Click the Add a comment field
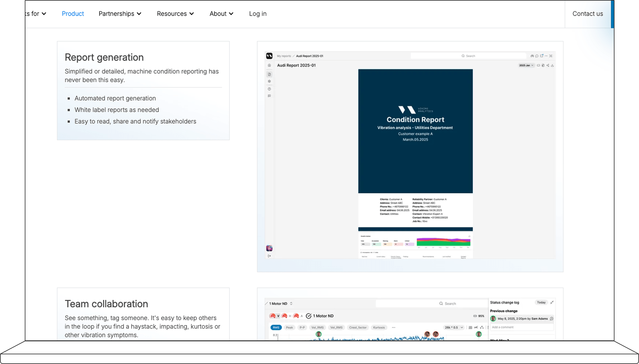Image resolution: width=639 pixels, height=364 pixels. pyautogui.click(x=521, y=327)
